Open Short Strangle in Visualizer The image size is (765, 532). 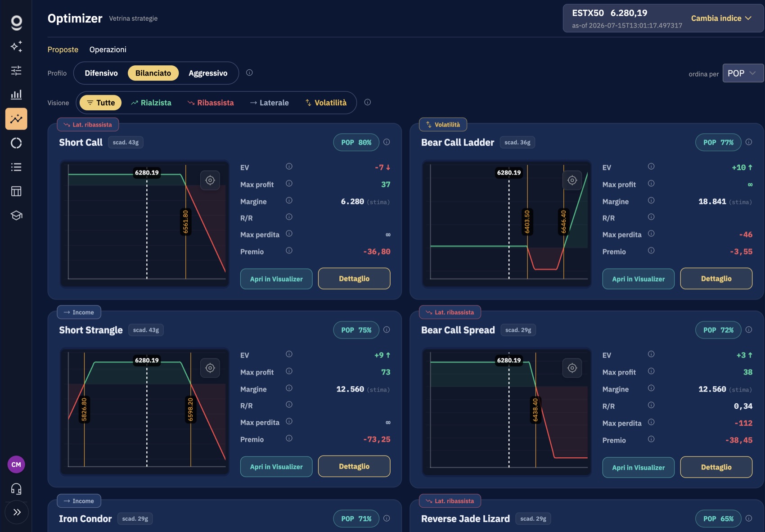(276, 467)
